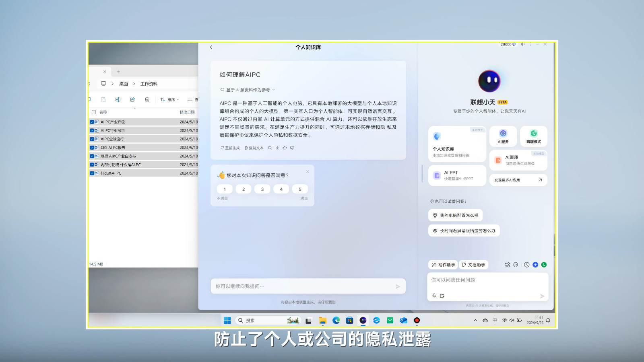The height and width of the screenshot is (362, 644).
Task: Close the File Explorer tab
Action: [105, 72]
